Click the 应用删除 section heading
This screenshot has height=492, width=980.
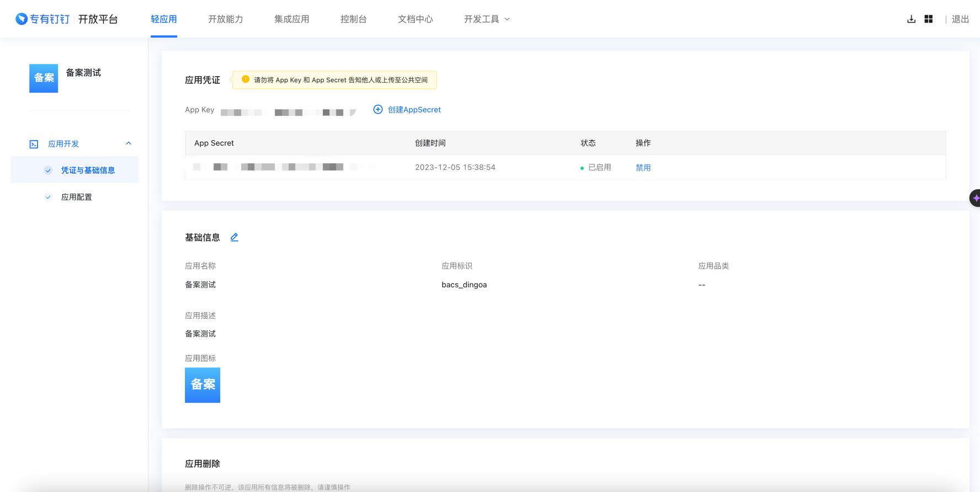click(x=203, y=464)
